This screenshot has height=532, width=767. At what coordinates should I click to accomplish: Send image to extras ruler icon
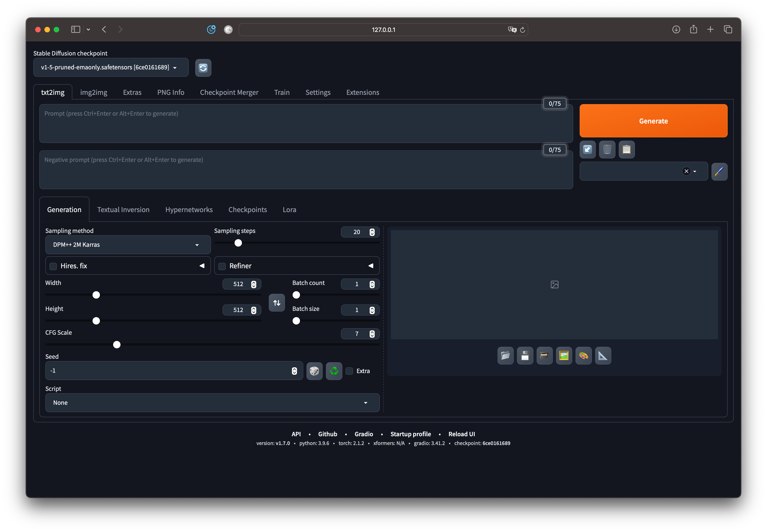pyautogui.click(x=603, y=355)
